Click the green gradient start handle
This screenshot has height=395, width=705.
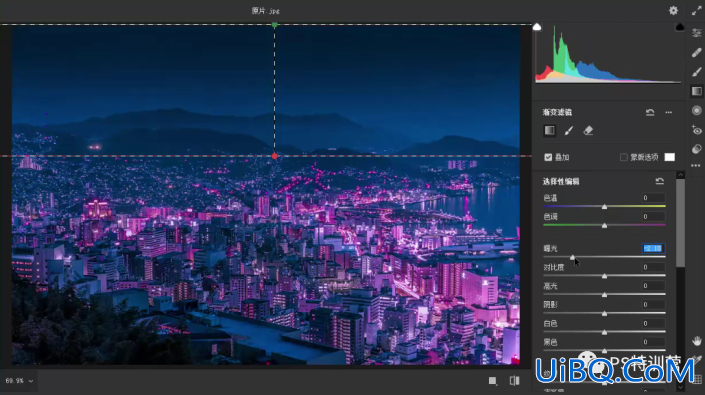(274, 25)
